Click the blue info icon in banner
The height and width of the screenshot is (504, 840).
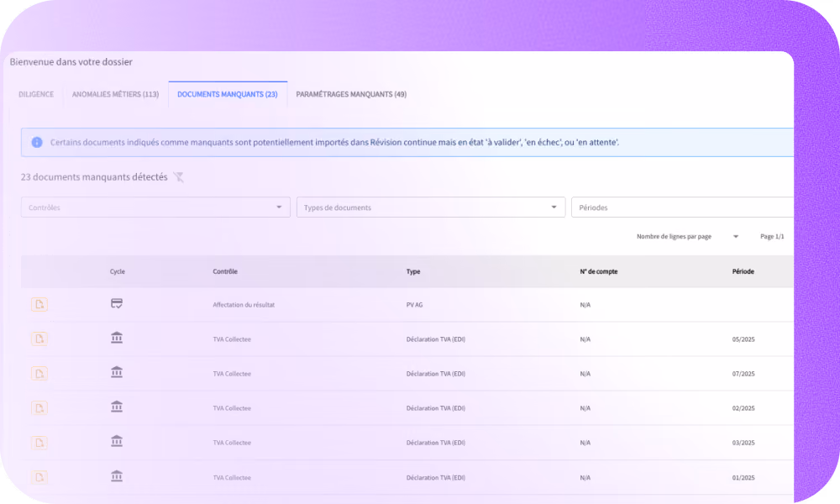[37, 143]
